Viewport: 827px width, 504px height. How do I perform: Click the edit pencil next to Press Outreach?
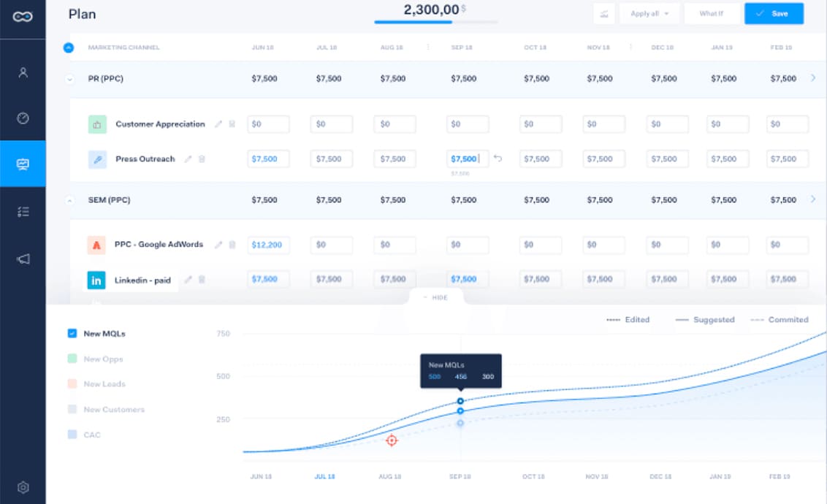tap(188, 159)
